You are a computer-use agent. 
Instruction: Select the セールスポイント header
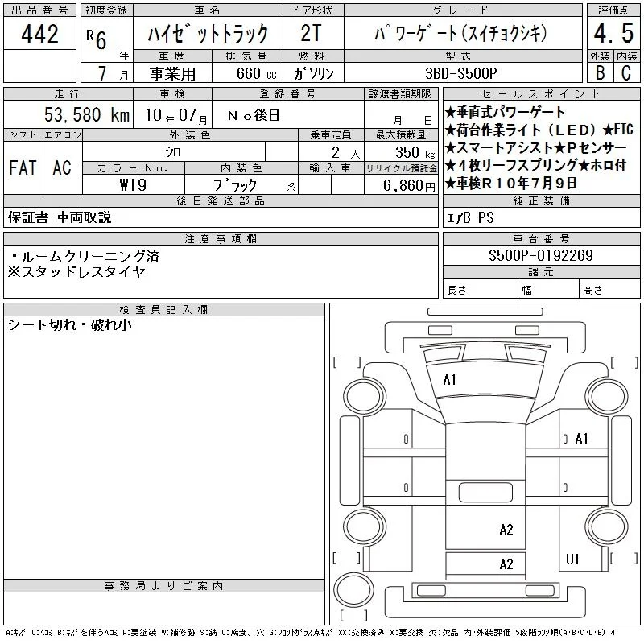click(x=541, y=94)
